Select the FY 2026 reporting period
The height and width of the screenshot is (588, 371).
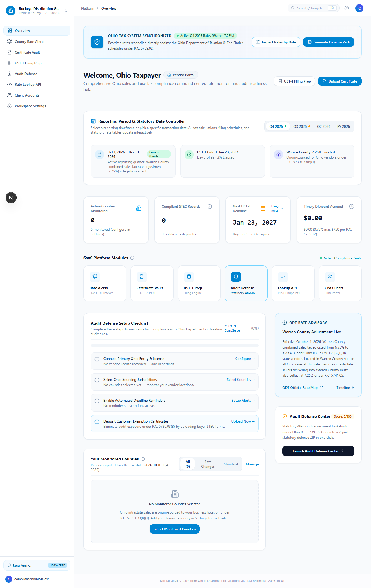coord(343,127)
